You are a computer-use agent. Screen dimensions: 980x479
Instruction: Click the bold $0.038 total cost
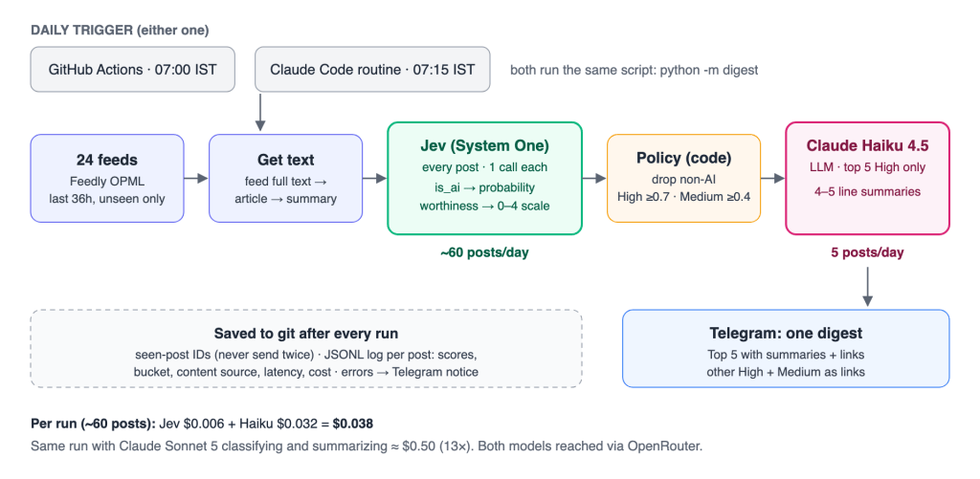pyautogui.click(x=352, y=425)
